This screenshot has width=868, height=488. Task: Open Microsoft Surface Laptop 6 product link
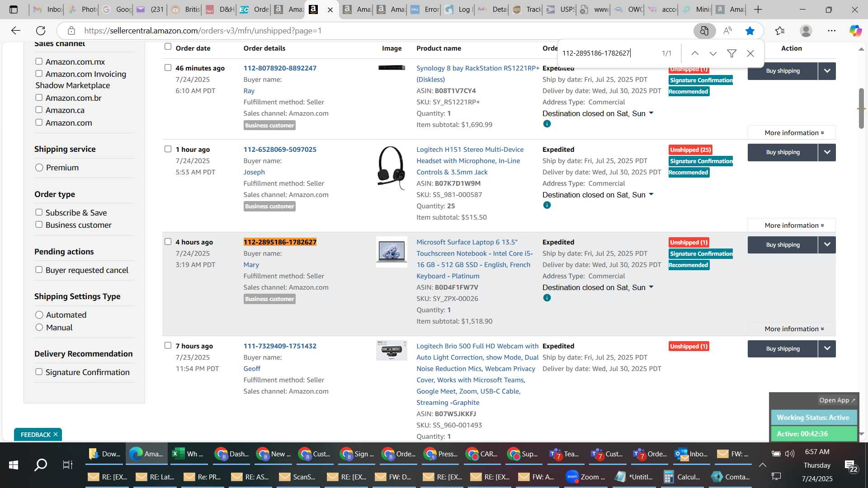[x=475, y=259]
